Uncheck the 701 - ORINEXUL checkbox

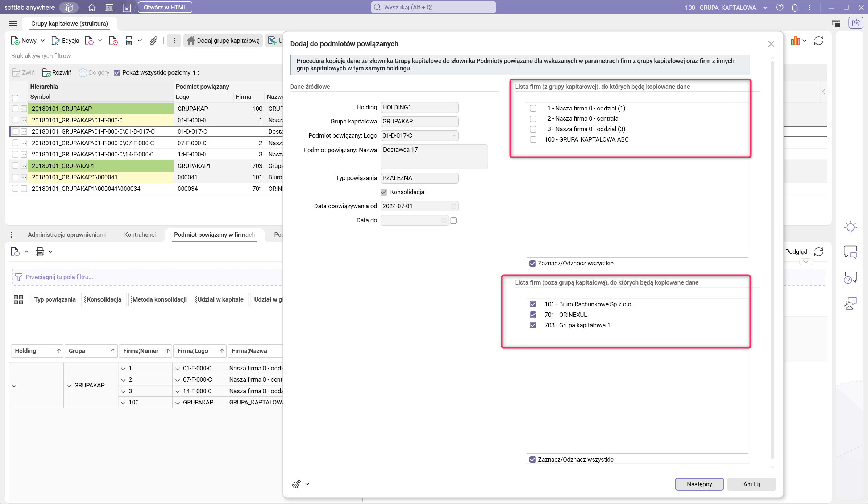point(533,315)
